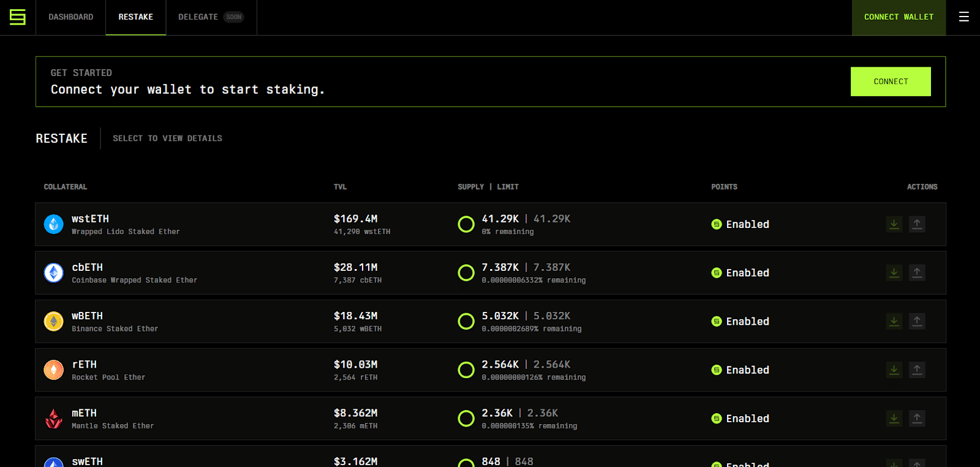The height and width of the screenshot is (467, 980).
Task: Click the wstETH token icon
Action: tap(54, 224)
